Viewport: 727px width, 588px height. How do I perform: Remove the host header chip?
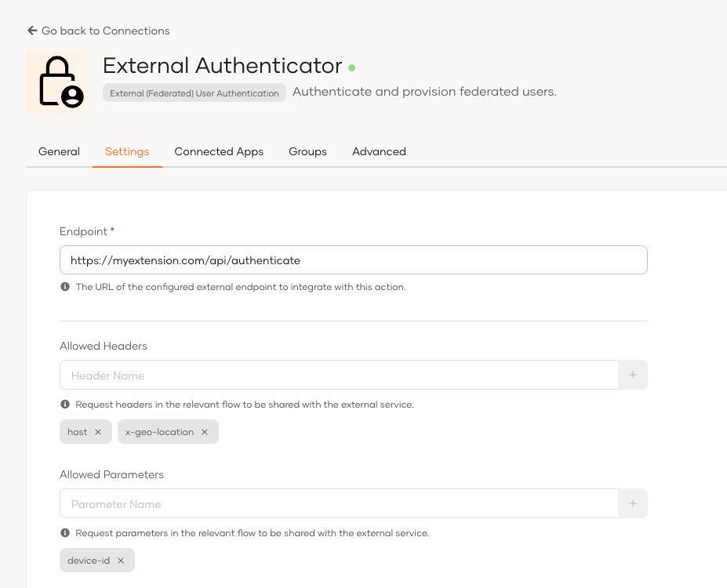click(99, 431)
